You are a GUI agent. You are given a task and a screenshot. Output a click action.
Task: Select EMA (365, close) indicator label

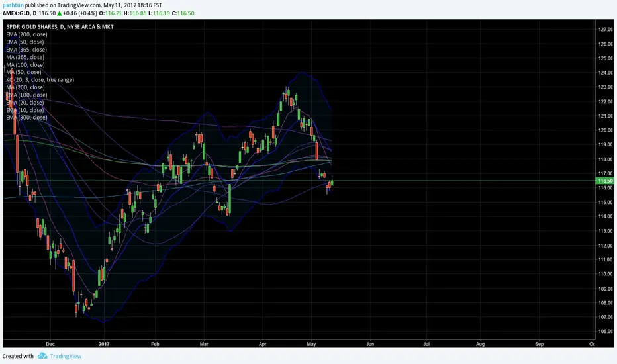26,50
